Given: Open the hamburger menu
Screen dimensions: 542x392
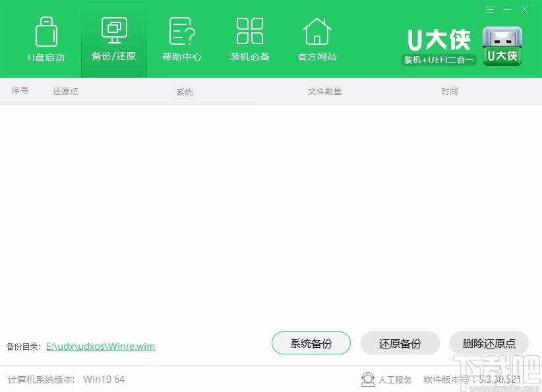Looking at the screenshot, I should [489, 10].
